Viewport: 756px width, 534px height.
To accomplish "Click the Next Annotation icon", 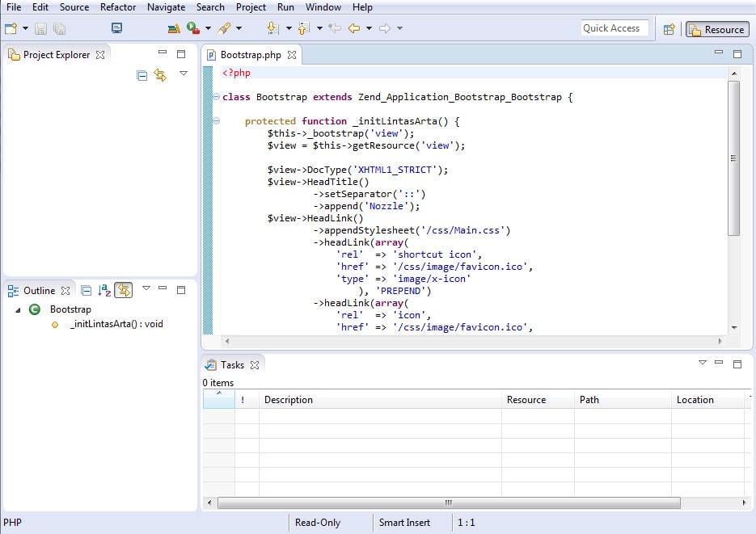I will (272, 28).
